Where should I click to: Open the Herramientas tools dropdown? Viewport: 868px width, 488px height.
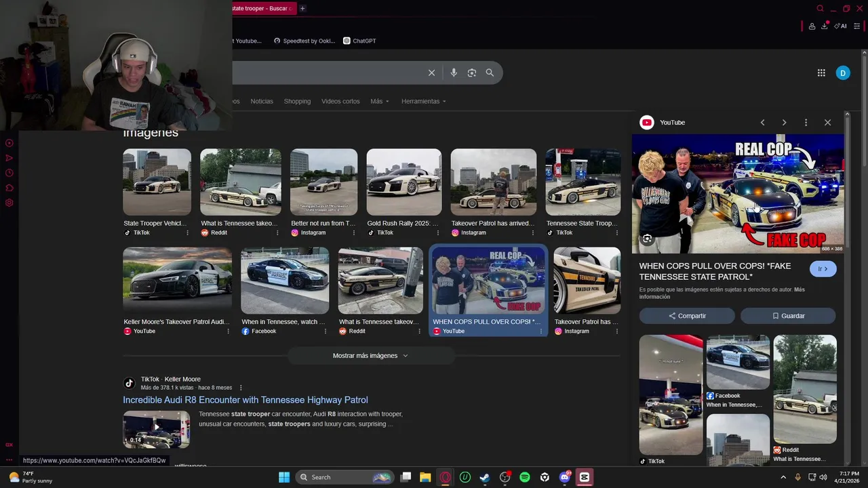click(424, 101)
